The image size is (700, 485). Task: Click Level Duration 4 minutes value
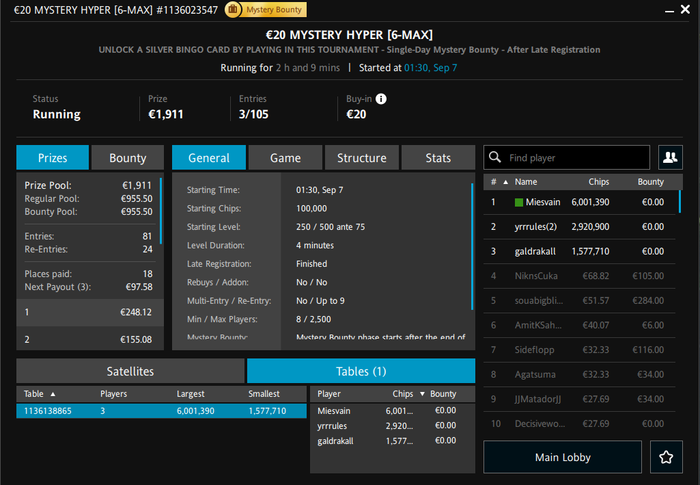coord(315,245)
